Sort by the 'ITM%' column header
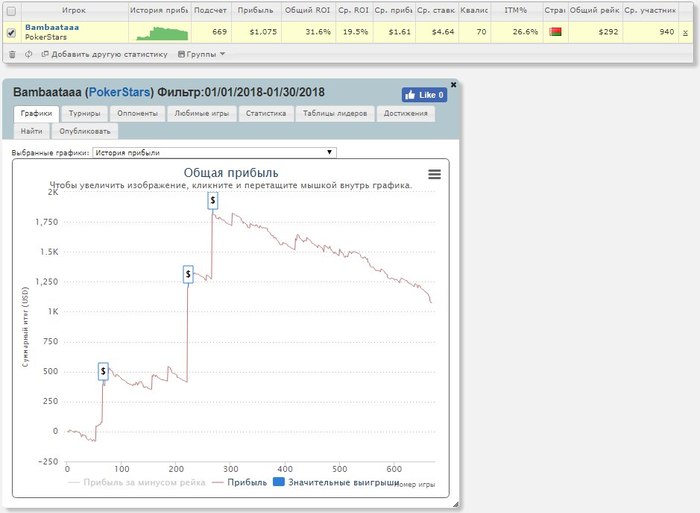 tap(516, 10)
